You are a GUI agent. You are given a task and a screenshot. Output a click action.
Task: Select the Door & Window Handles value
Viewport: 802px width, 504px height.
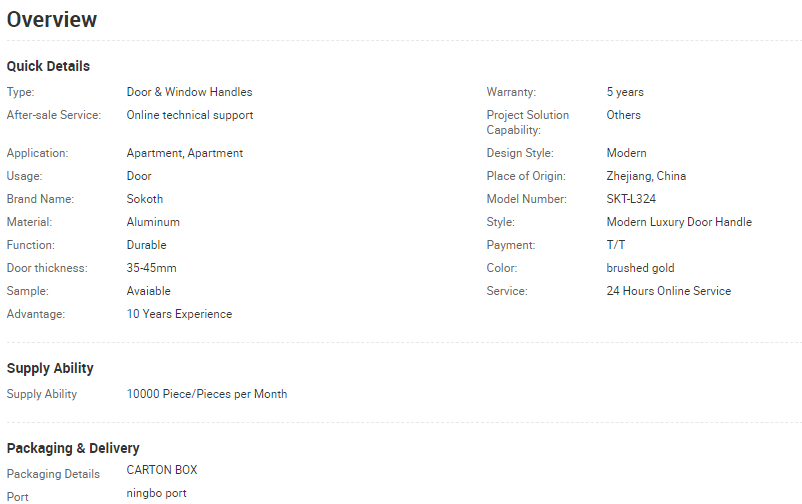coord(189,92)
